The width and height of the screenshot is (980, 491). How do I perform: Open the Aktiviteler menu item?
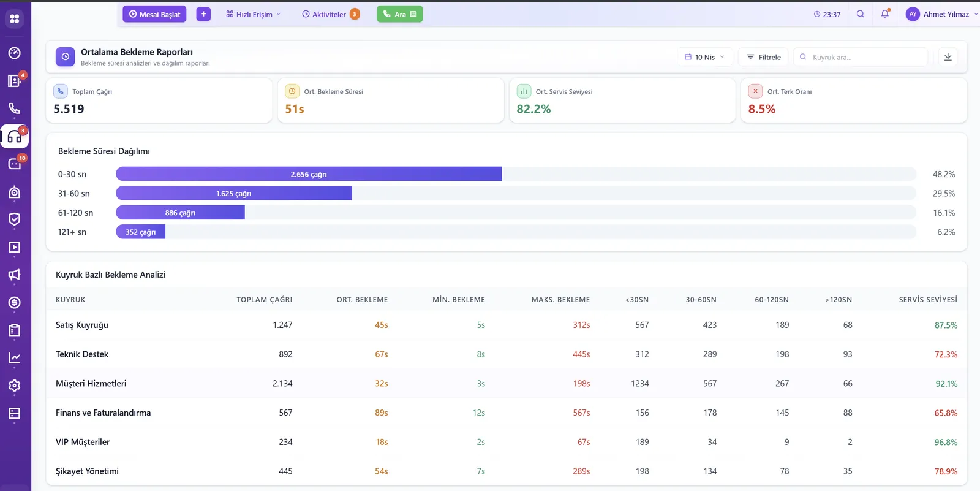[331, 14]
